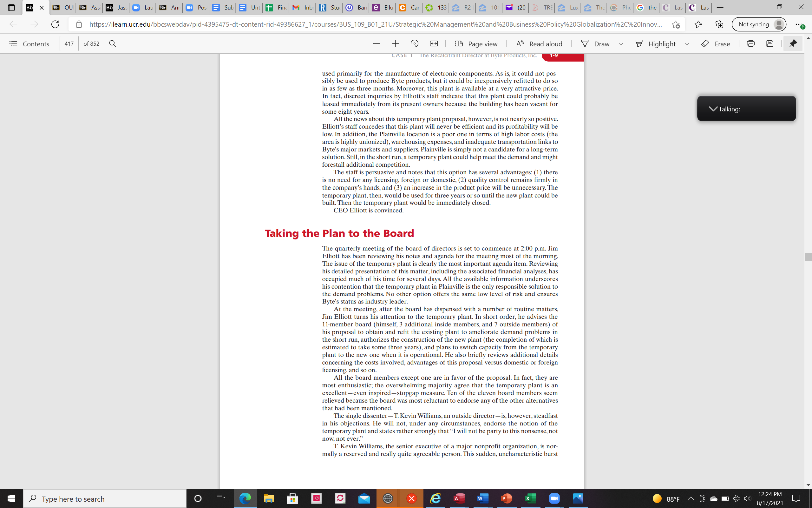This screenshot has height=508, width=812.
Task: Show hidden system tray icons
Action: 691,498
